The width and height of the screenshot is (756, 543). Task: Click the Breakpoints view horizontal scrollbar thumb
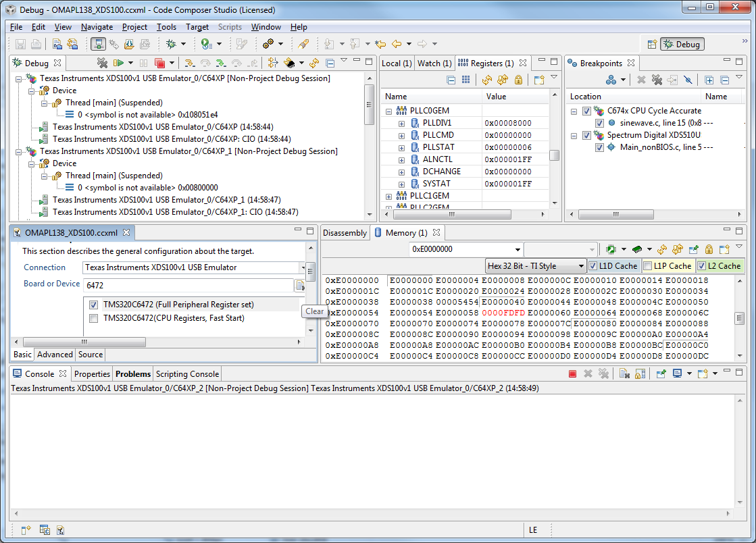pyautogui.click(x=615, y=214)
